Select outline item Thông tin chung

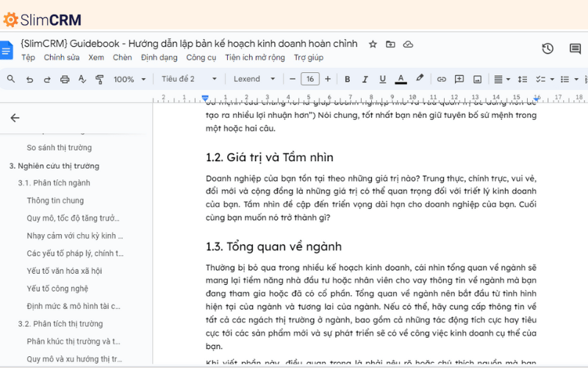click(55, 200)
